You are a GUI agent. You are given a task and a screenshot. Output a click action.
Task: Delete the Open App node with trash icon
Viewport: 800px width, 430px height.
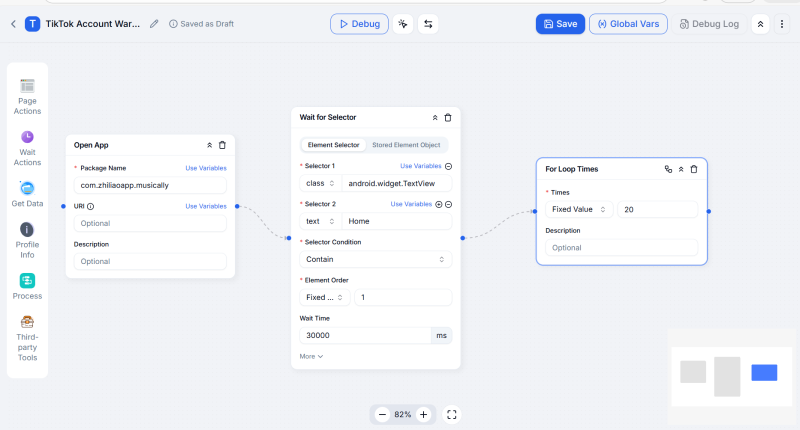click(x=222, y=145)
